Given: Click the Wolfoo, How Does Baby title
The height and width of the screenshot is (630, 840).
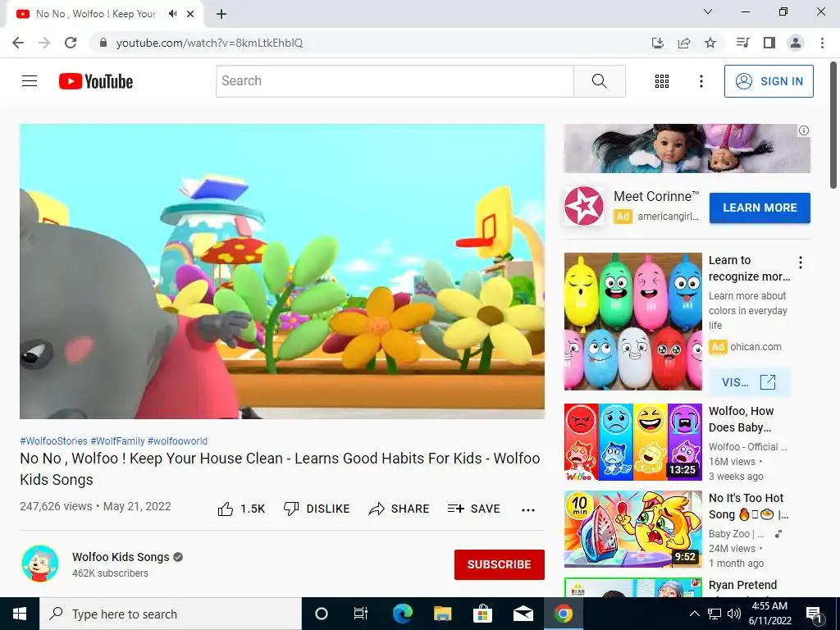Looking at the screenshot, I should (741, 419).
